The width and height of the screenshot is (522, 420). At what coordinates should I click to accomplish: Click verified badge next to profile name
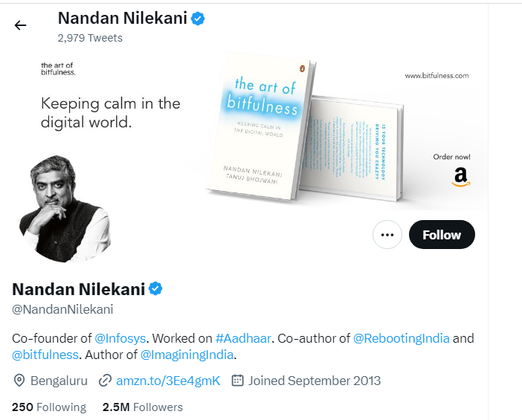(x=156, y=288)
